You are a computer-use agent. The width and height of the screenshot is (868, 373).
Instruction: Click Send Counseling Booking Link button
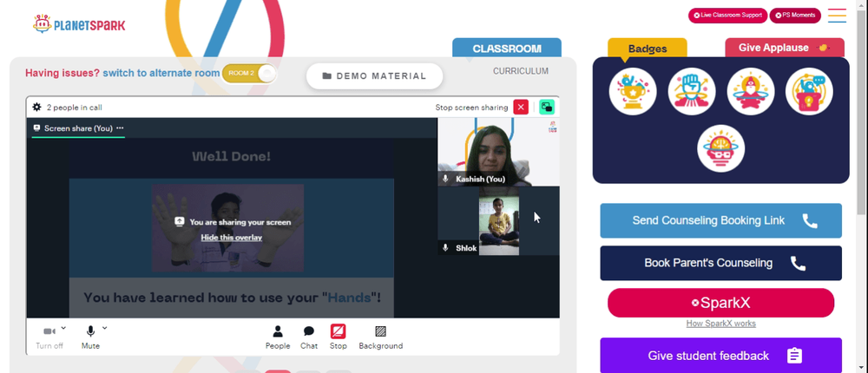(x=720, y=221)
